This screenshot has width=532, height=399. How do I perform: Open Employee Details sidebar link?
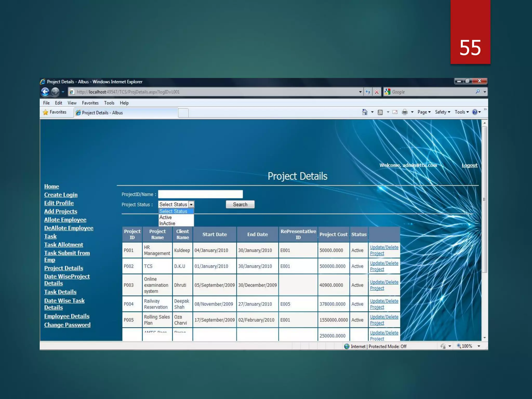(67, 316)
